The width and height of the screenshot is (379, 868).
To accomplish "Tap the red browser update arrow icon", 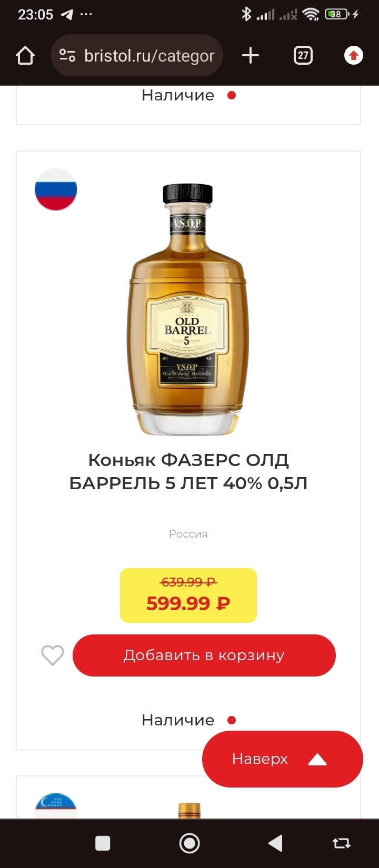I will tap(354, 55).
